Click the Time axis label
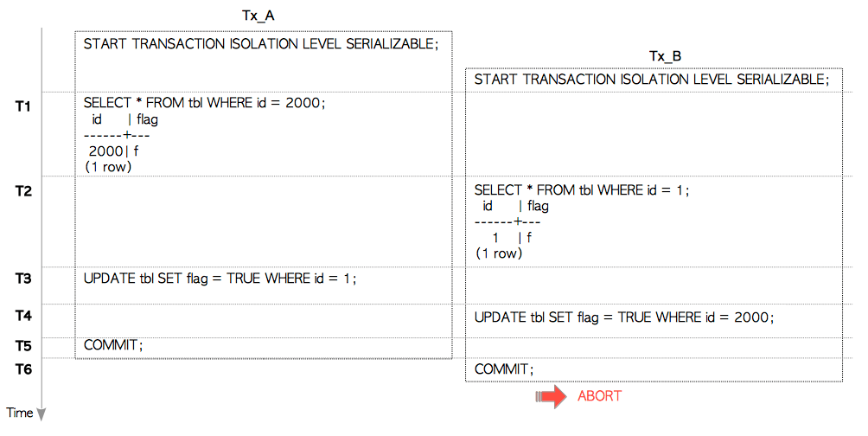This screenshot has height=436, width=868. pyautogui.click(x=20, y=413)
